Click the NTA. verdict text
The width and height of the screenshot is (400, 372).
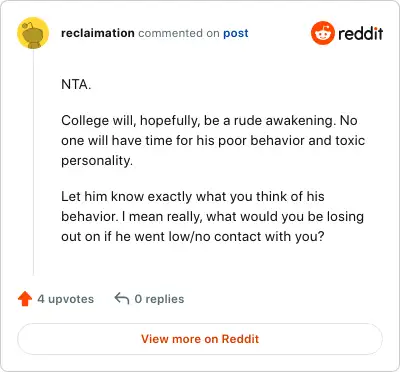click(x=76, y=84)
